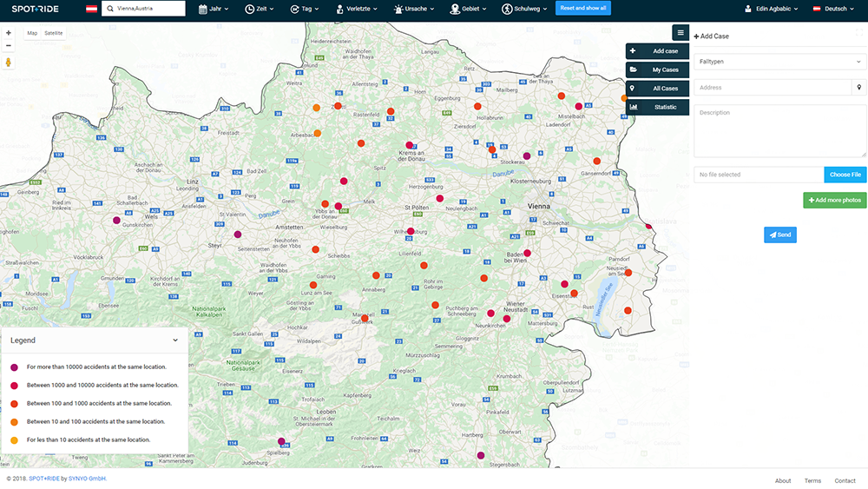Click the location pin beside Address field
This screenshot has width=868, height=489.
[858, 88]
